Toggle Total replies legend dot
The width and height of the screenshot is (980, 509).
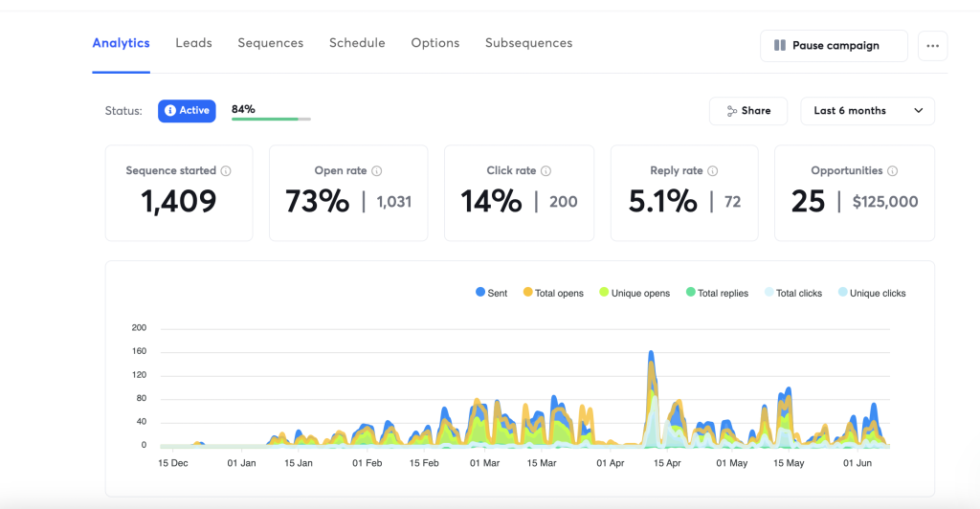pos(691,293)
